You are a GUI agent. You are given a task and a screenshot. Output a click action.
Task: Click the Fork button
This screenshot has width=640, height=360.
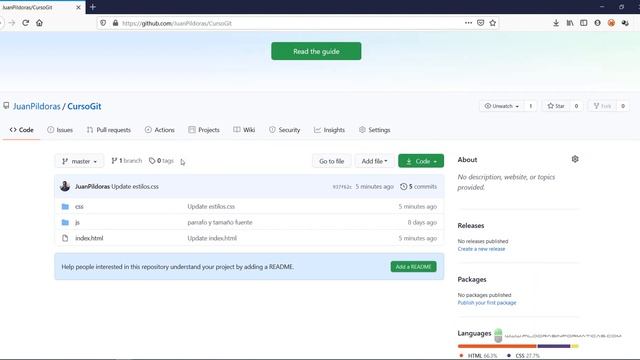602,106
